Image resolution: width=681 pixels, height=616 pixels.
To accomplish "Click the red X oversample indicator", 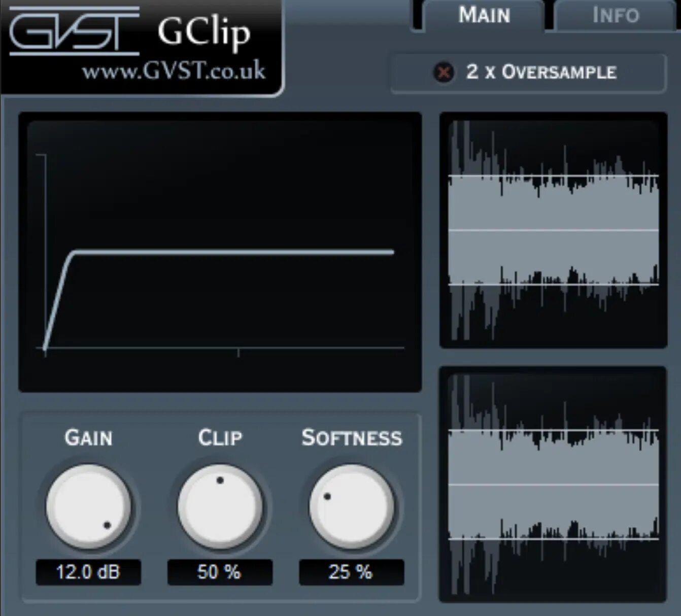I will tap(444, 72).
